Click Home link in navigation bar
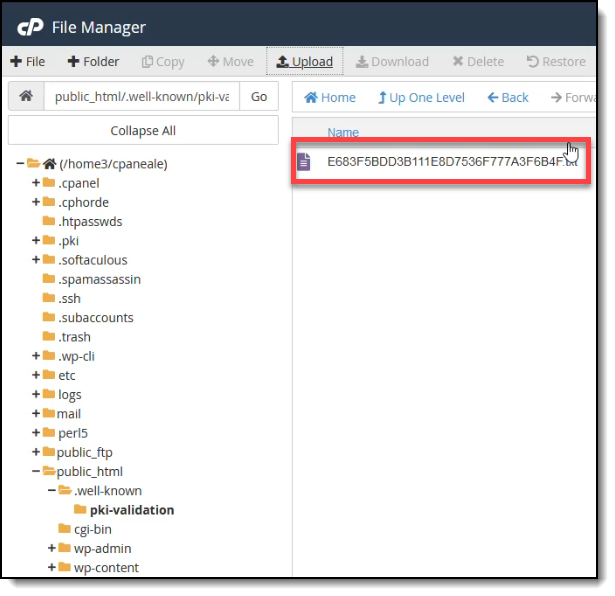 tap(330, 97)
